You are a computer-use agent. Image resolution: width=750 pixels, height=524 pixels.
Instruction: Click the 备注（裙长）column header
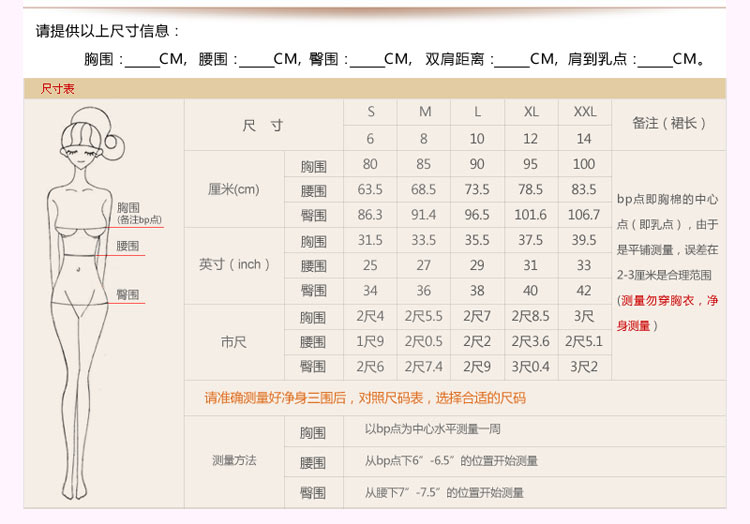669,124
